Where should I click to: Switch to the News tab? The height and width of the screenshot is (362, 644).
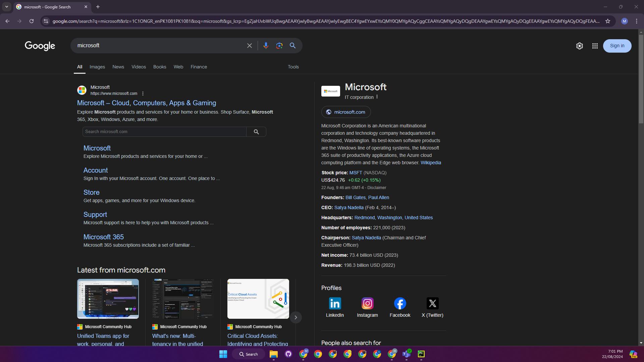(118, 67)
